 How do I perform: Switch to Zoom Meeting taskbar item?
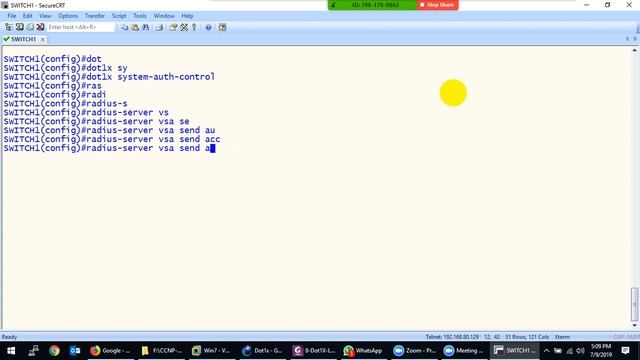point(464,351)
